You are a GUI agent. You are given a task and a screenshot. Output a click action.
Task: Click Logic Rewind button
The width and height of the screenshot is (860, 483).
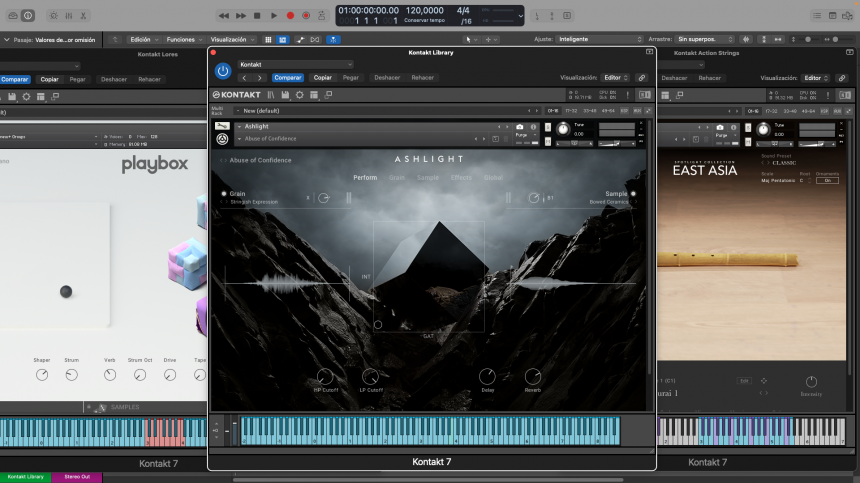click(224, 16)
